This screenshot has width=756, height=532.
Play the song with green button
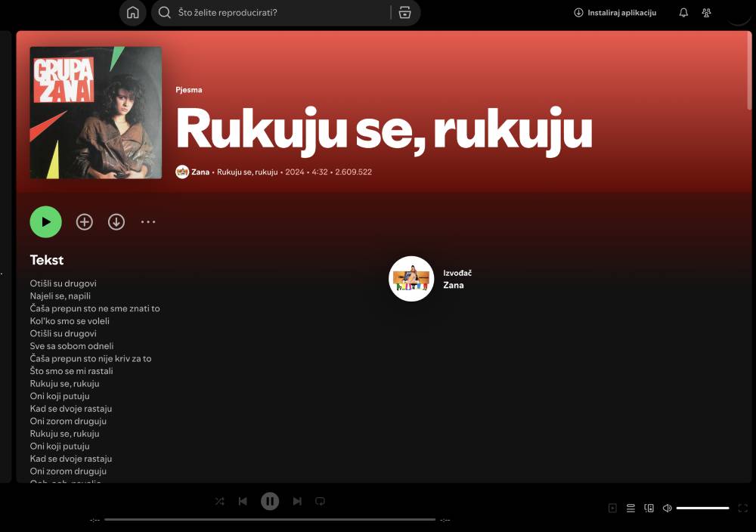[46, 221]
